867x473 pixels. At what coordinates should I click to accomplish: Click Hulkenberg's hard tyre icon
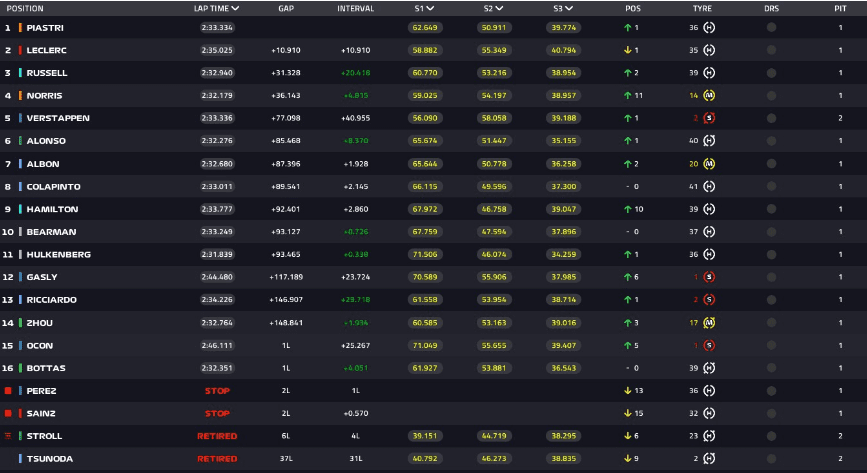709,254
